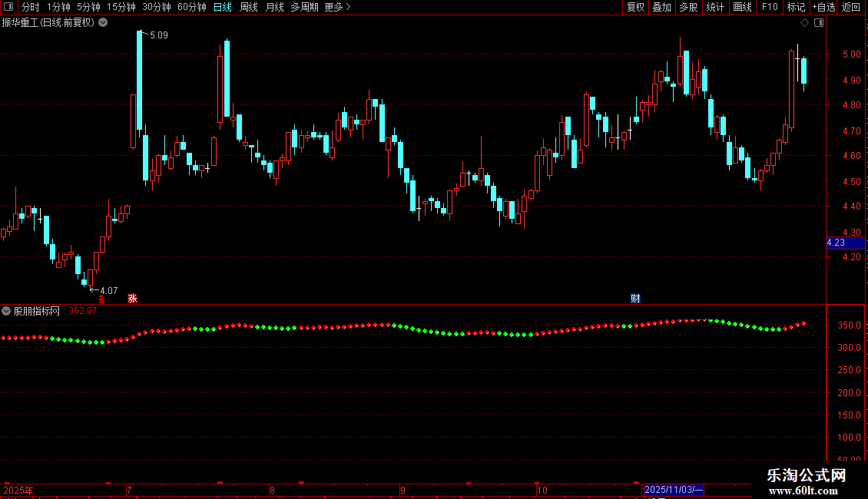Click the 复权 button

tap(635, 7)
